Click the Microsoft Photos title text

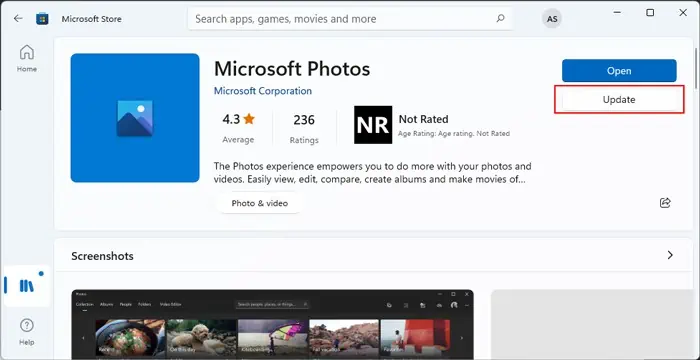(292, 69)
